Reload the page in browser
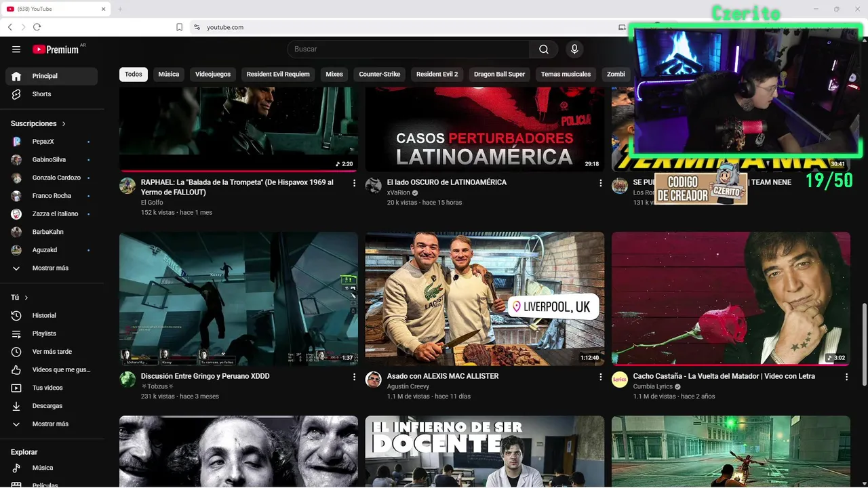This screenshot has width=868, height=488. pos(37,27)
